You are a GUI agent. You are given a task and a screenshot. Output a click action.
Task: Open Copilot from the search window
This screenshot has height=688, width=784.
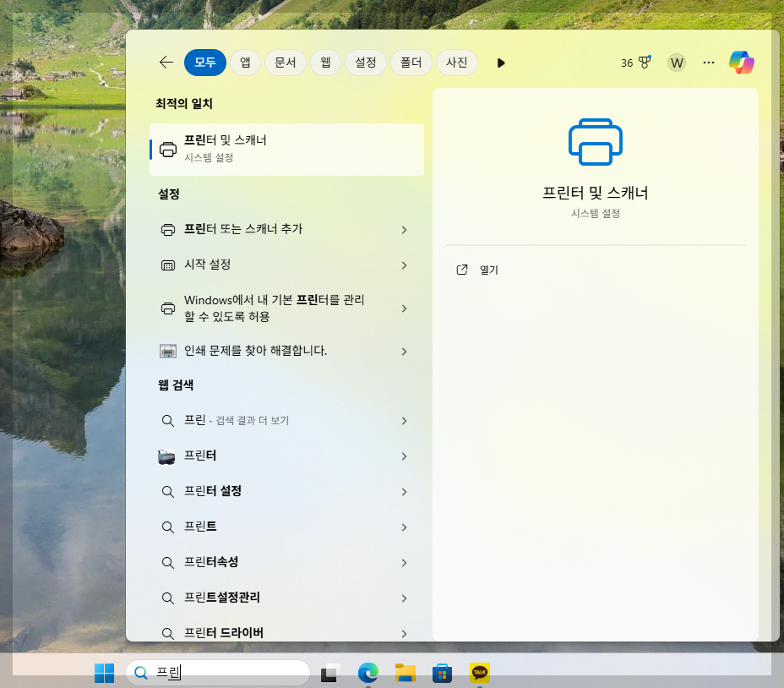pyautogui.click(x=742, y=62)
